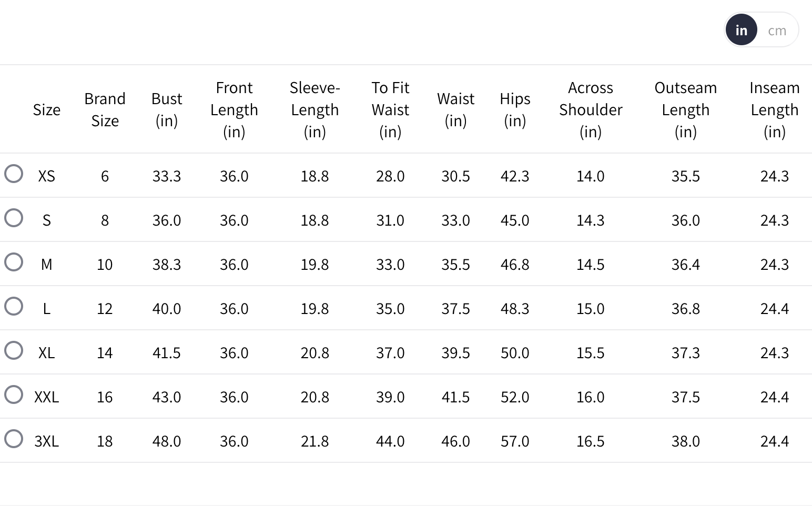Select the 3XL size radio button
Screen dimensions: 812x506
click(x=14, y=439)
